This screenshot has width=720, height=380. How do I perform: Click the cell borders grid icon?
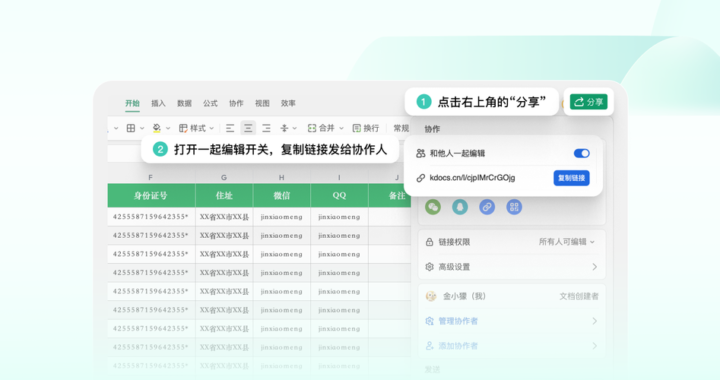click(131, 128)
